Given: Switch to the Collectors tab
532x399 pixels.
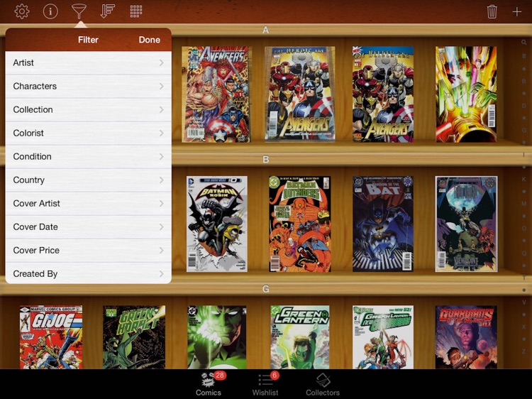Looking at the screenshot, I should pyautogui.click(x=323, y=384).
